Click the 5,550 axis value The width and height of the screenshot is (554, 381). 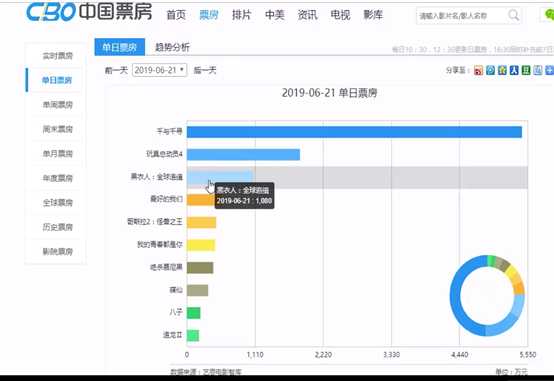(x=528, y=354)
